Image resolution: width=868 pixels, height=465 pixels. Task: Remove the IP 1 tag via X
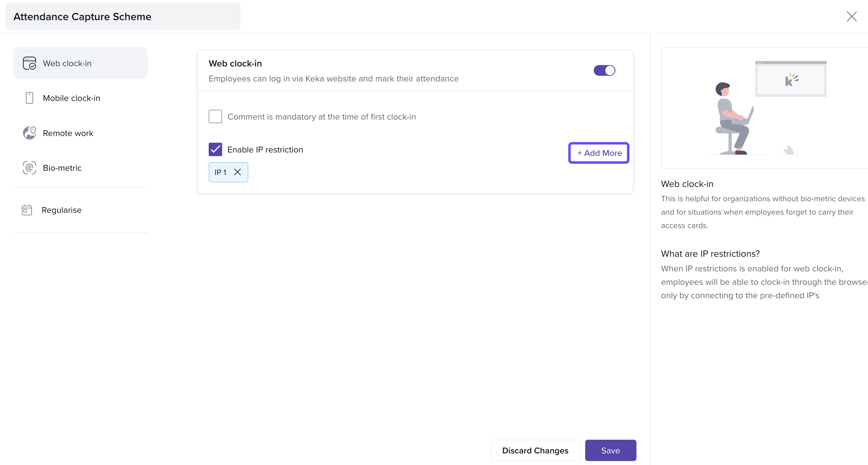[x=238, y=172]
